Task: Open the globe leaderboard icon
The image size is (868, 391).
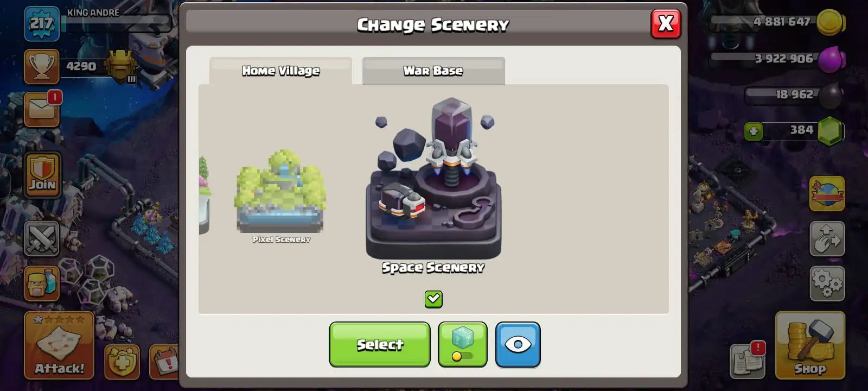Action: [827, 194]
